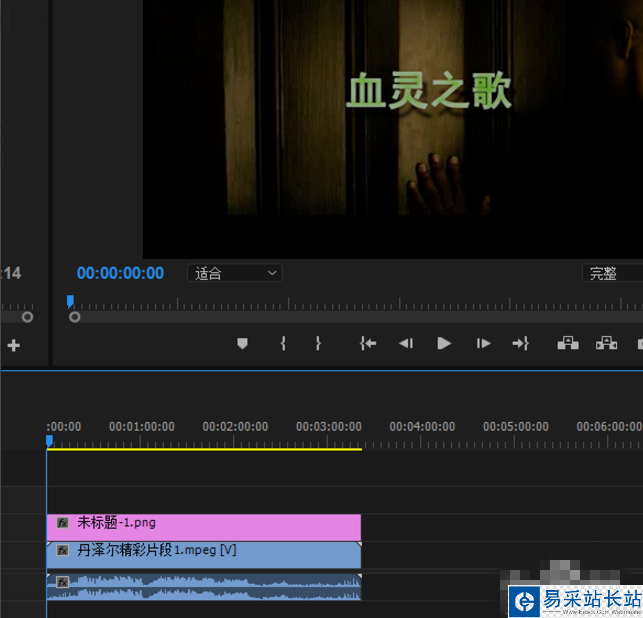Click the blue 00:00:00:00 timecode field

click(120, 273)
